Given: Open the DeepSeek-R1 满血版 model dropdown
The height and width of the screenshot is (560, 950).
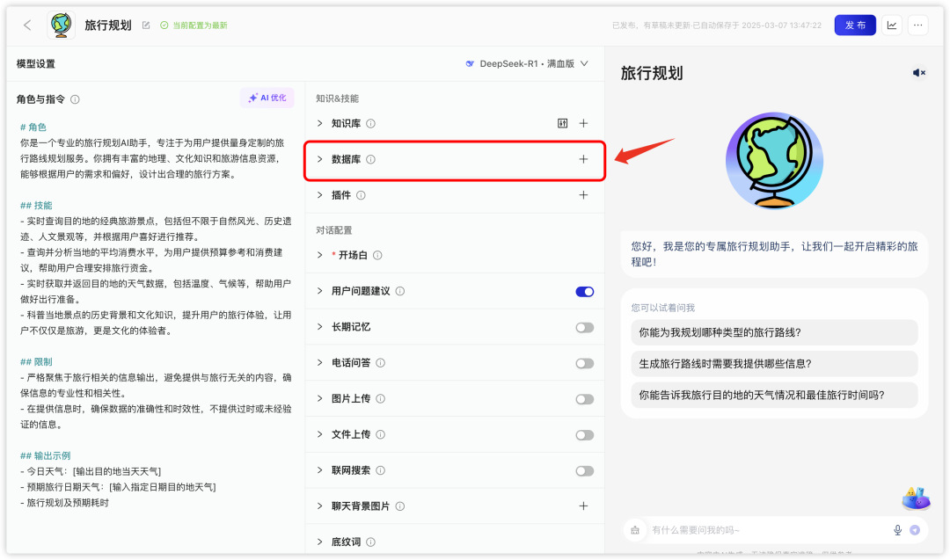Looking at the screenshot, I should click(x=527, y=63).
